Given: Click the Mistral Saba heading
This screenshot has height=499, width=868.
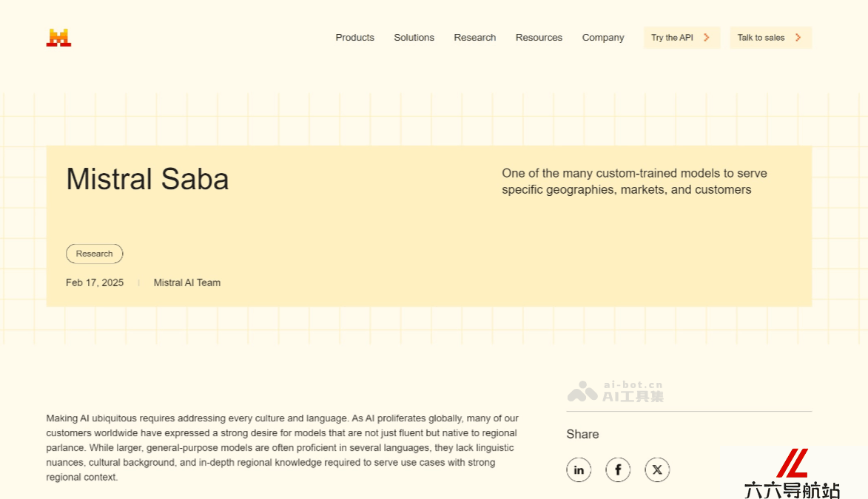Looking at the screenshot, I should point(147,179).
